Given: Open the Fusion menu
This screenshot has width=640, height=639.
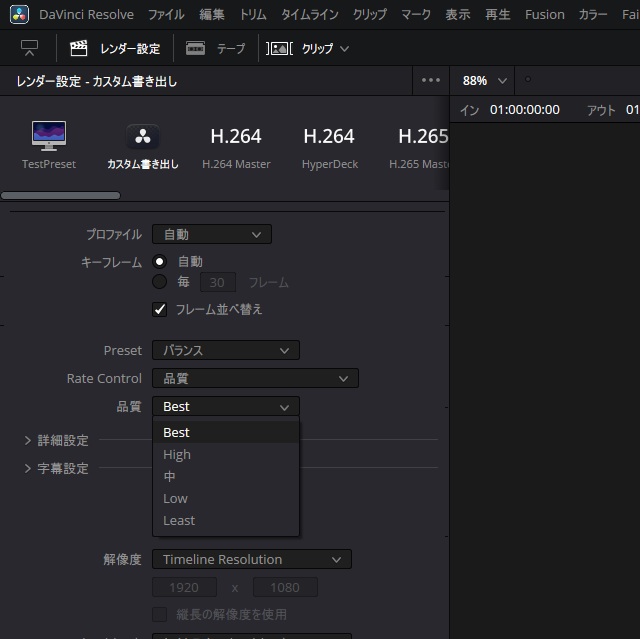Looking at the screenshot, I should 544,15.
